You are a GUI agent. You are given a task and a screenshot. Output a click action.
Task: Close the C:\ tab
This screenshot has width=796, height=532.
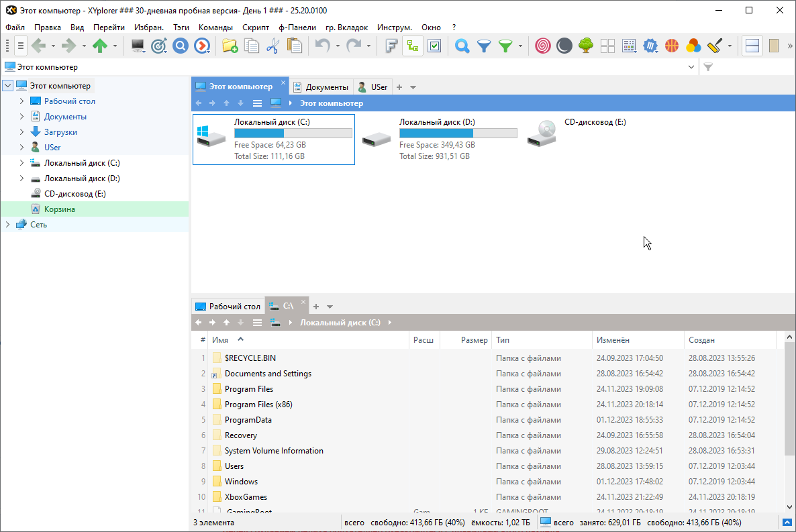tap(303, 302)
